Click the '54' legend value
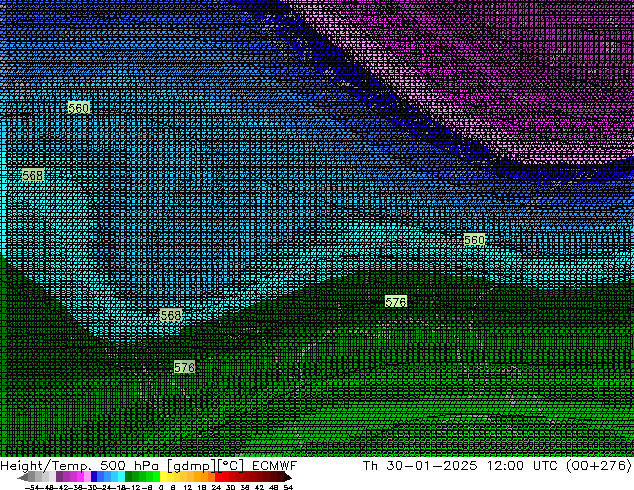The height and width of the screenshot is (490, 634). click(x=288, y=487)
